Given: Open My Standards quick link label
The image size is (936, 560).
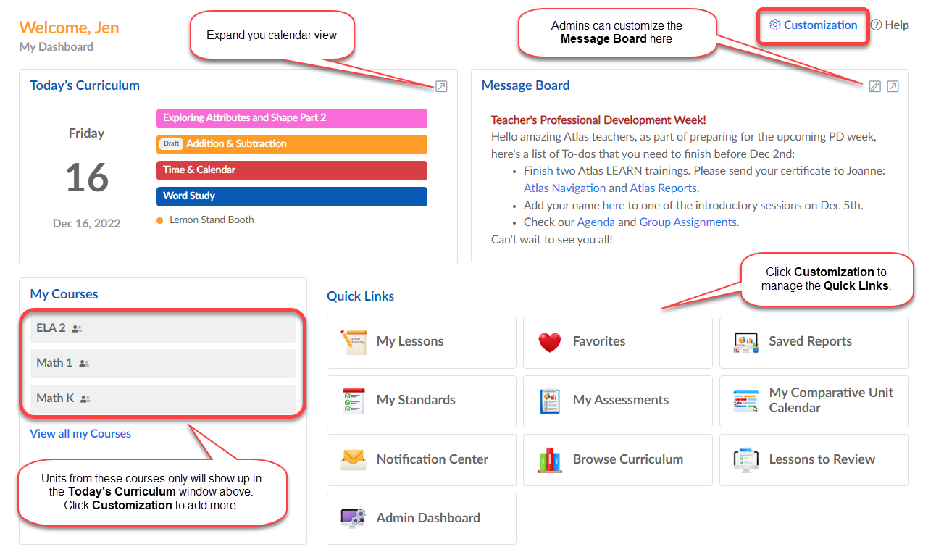Looking at the screenshot, I should point(416,401).
